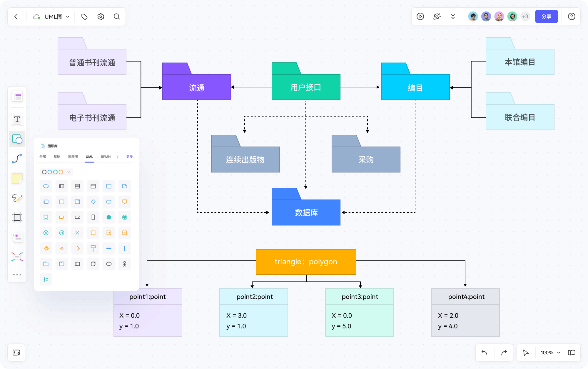This screenshot has width=588, height=369.
Task: Open the mind map connection tool
Action: point(17,257)
